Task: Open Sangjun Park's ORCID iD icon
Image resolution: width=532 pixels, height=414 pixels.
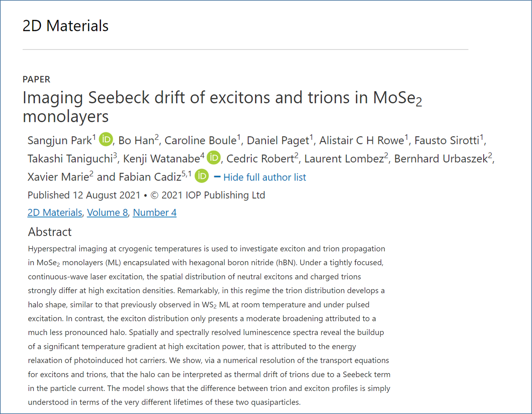Action: [106, 139]
